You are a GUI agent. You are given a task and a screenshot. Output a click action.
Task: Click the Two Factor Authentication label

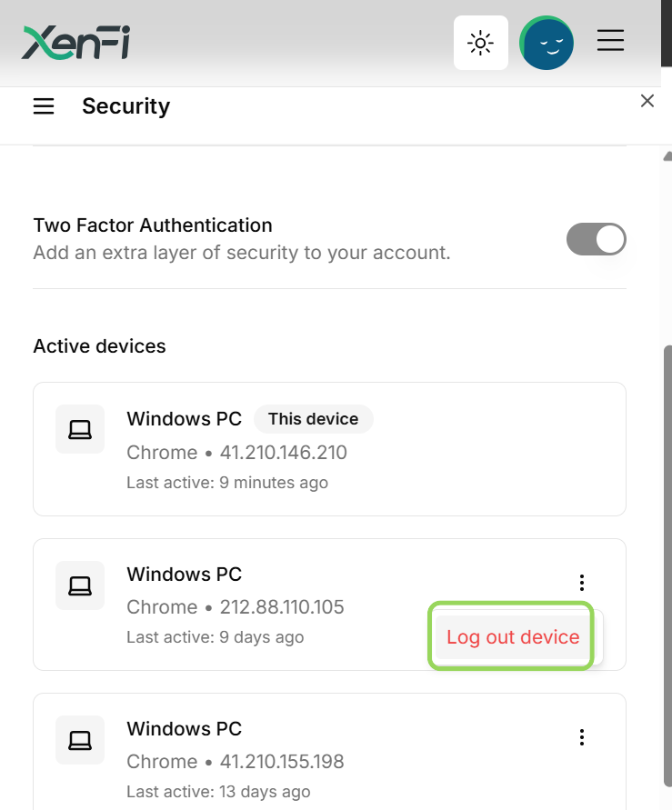tap(153, 225)
